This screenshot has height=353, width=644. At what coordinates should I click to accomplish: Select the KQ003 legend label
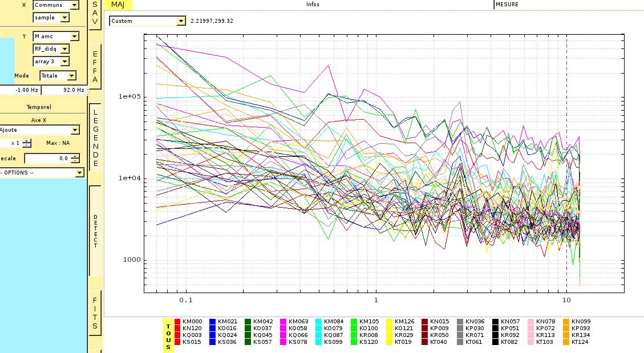192,335
